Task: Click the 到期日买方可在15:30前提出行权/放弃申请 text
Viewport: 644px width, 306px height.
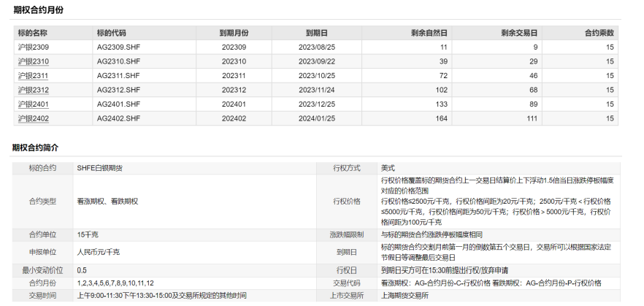Action: click(x=445, y=271)
